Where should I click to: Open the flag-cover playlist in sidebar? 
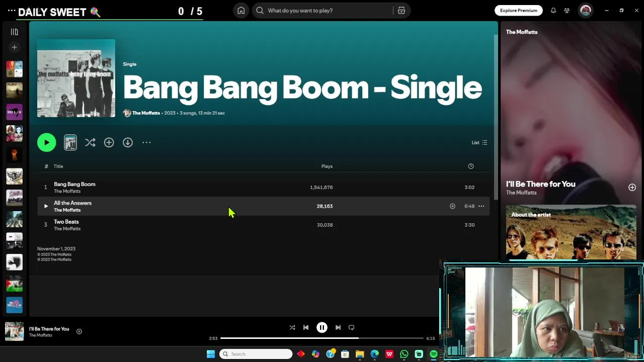pos(14,284)
